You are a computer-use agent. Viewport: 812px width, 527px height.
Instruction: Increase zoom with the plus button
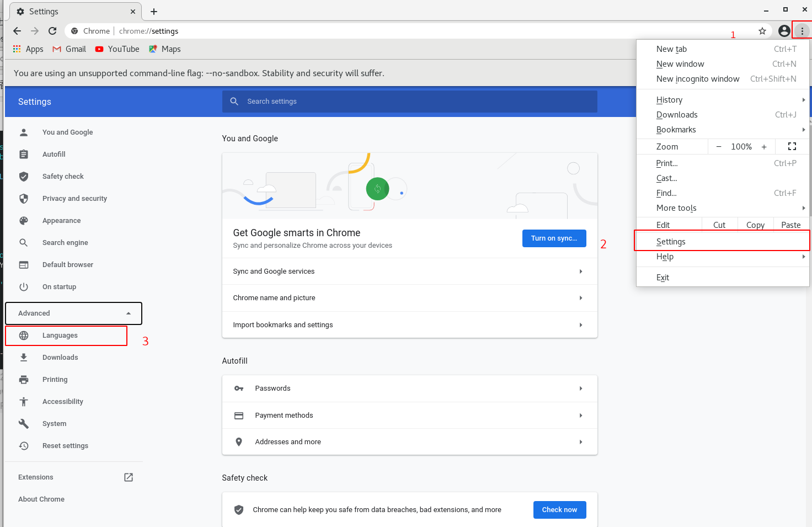click(x=764, y=147)
